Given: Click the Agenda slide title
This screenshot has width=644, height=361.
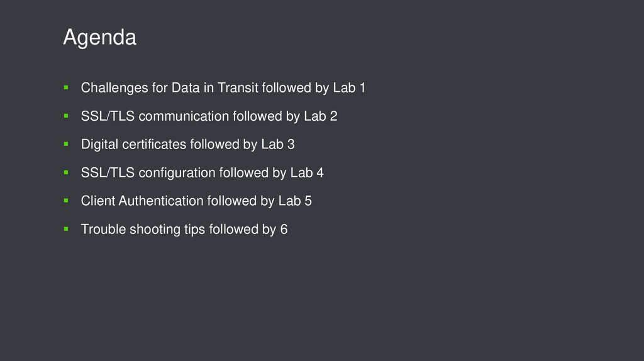Looking at the screenshot, I should point(99,38).
